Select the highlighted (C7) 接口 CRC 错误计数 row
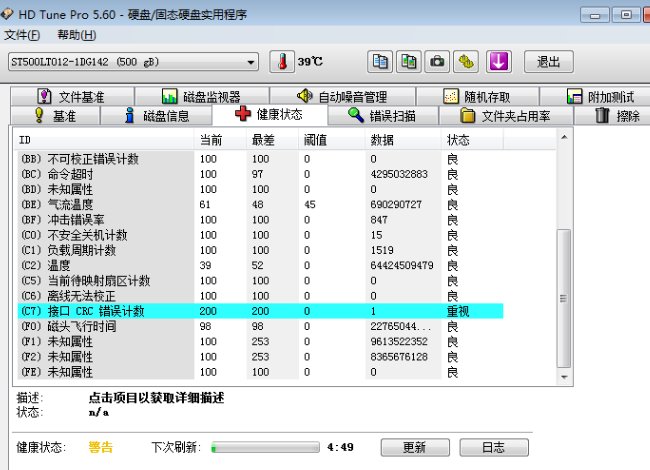 click(260, 311)
